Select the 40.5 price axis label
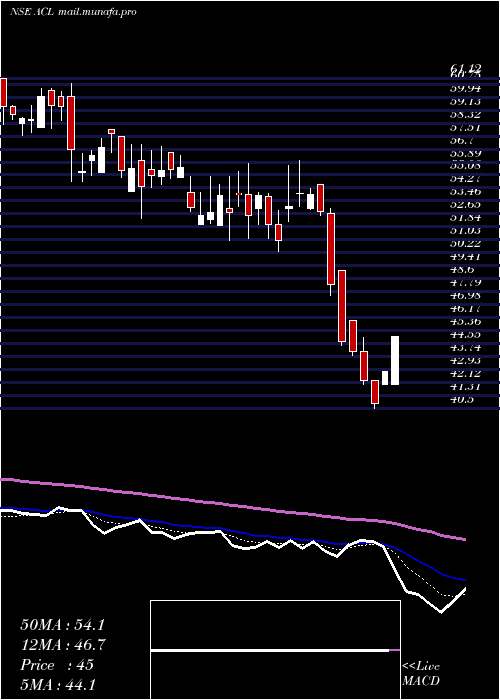This screenshot has height=700, width=500. (x=462, y=399)
